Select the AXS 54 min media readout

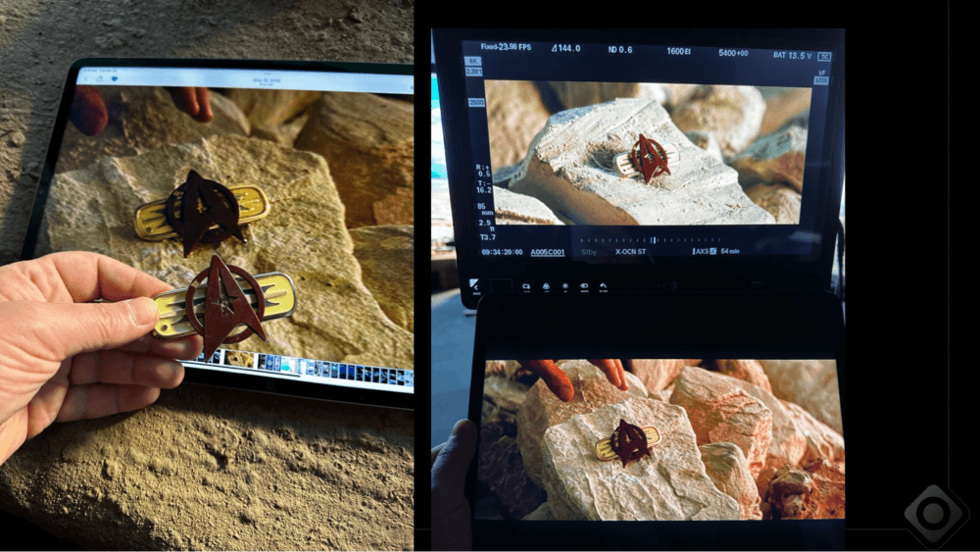(x=716, y=251)
